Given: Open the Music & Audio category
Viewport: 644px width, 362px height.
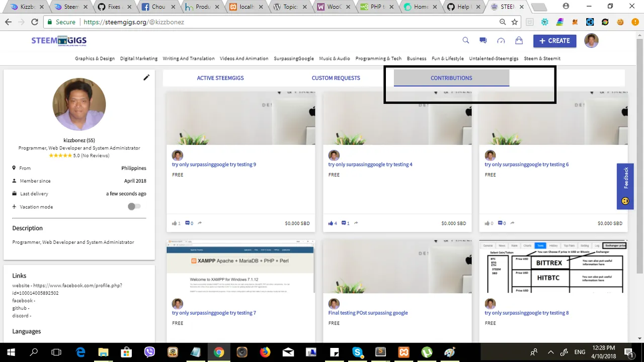Looking at the screenshot, I should [335, 58].
